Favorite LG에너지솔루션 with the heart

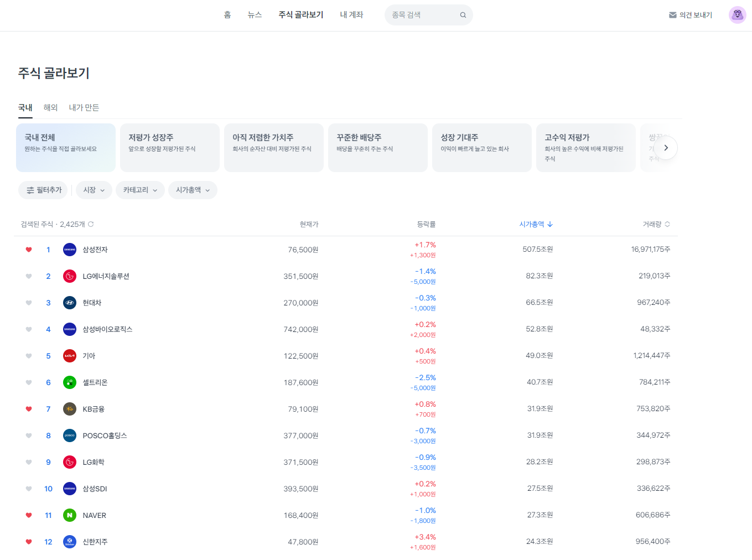(29, 276)
